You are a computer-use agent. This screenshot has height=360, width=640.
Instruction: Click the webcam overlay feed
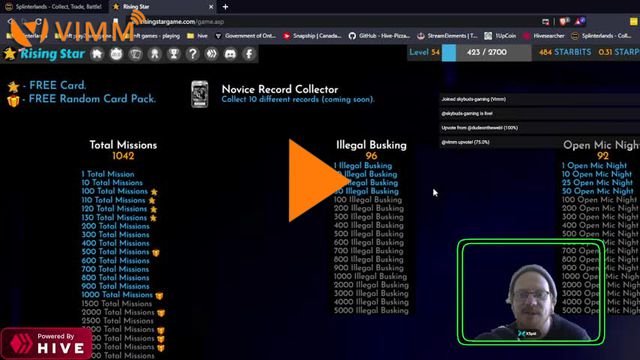click(x=531, y=292)
